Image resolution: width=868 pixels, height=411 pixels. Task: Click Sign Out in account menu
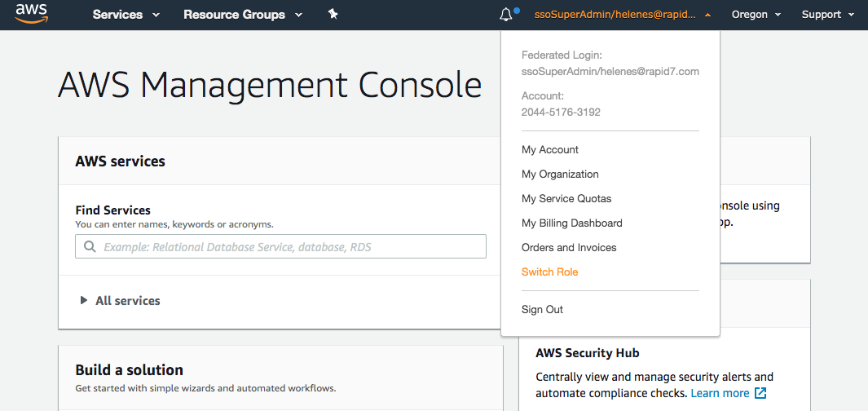(543, 310)
